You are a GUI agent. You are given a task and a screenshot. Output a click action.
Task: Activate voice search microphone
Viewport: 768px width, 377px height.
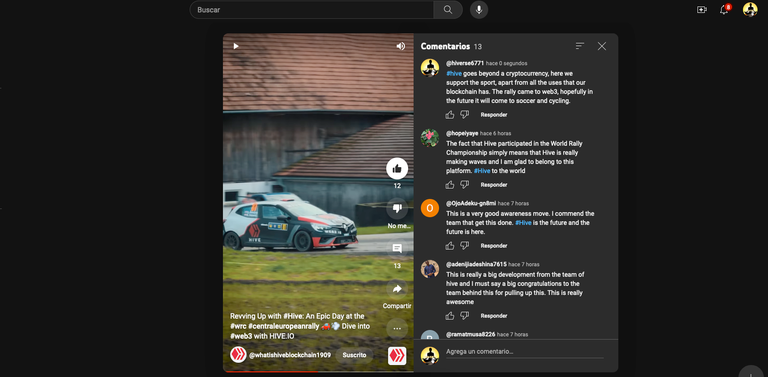point(479,10)
